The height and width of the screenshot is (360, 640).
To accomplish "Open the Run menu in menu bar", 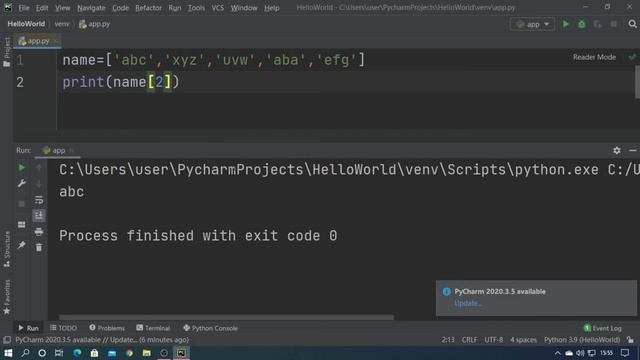I will tap(175, 8).
